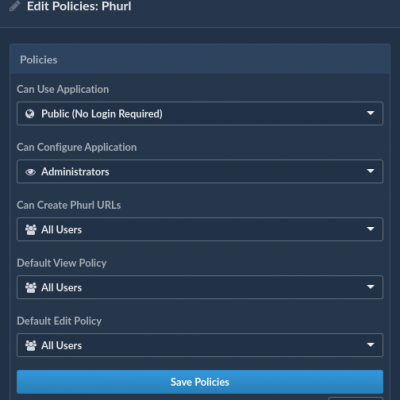Image resolution: width=400 pixels, height=400 pixels.
Task: Open Default Edit Policy dropdown arrow
Action: pyautogui.click(x=370, y=345)
